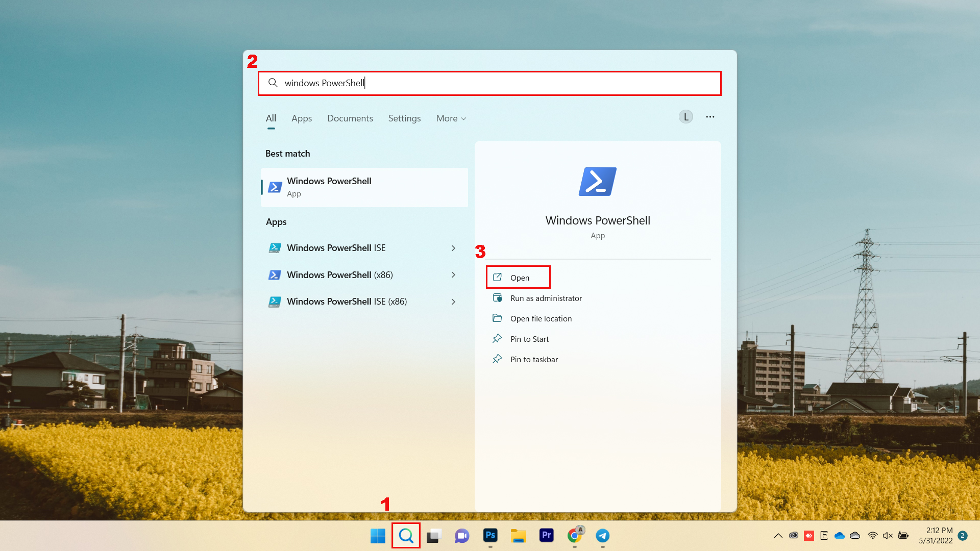Click the Windows PowerShell ISE icon
The width and height of the screenshot is (980, 551).
coord(274,247)
